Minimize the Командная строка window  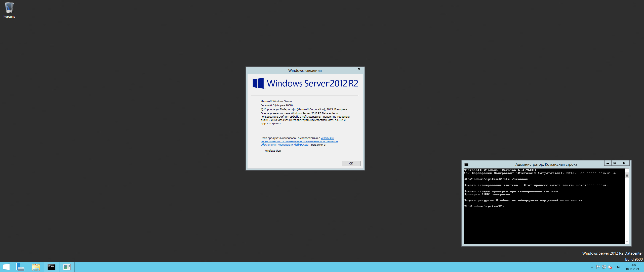click(608, 163)
